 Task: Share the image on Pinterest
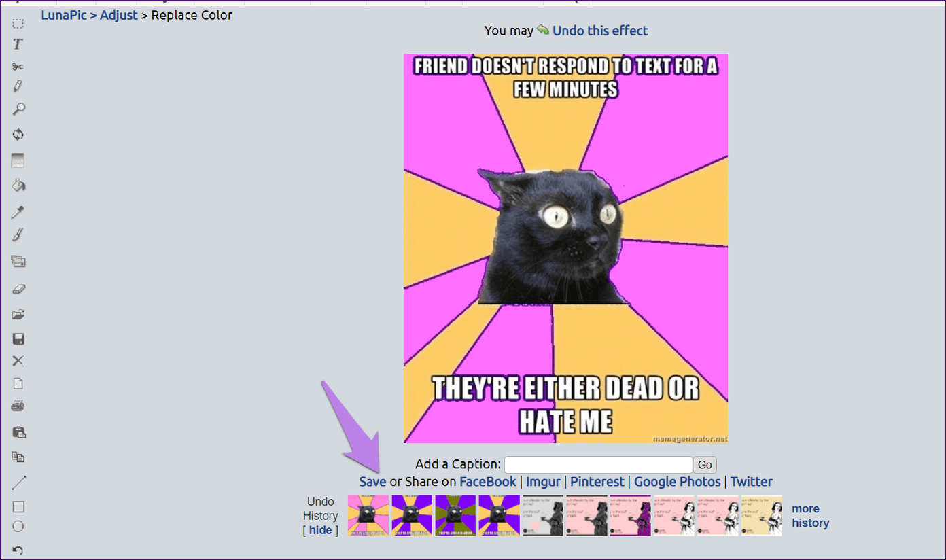point(597,482)
